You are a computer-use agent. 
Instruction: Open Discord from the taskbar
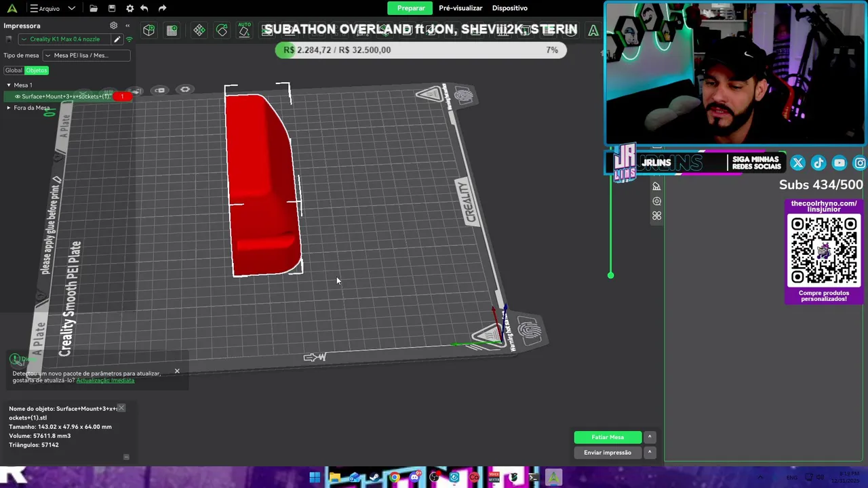click(414, 478)
